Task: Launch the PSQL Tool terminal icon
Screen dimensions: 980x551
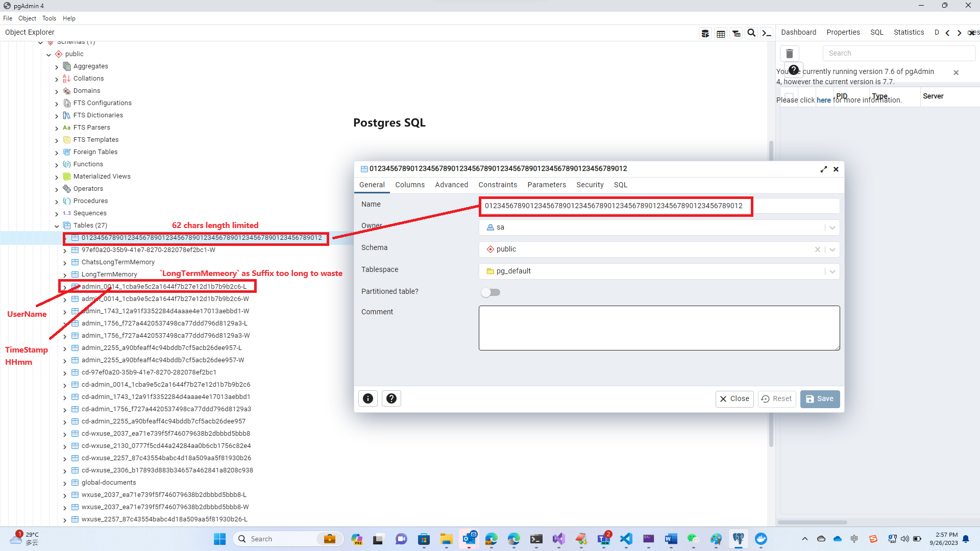Action: pyautogui.click(x=767, y=33)
